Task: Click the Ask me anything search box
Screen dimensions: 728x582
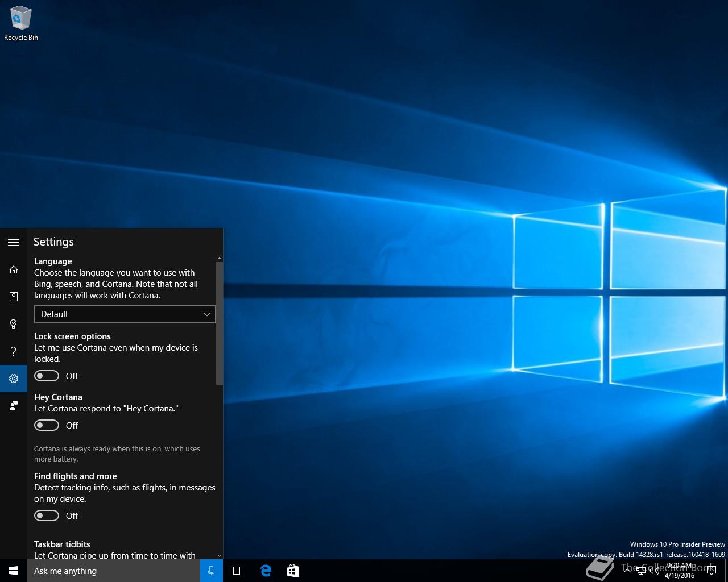Action: click(x=114, y=571)
